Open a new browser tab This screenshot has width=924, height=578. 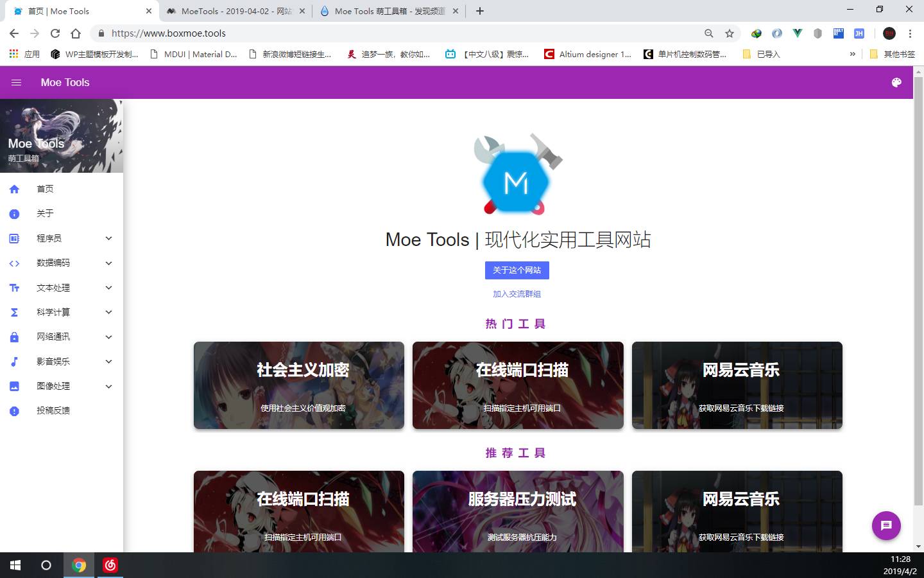pos(480,11)
